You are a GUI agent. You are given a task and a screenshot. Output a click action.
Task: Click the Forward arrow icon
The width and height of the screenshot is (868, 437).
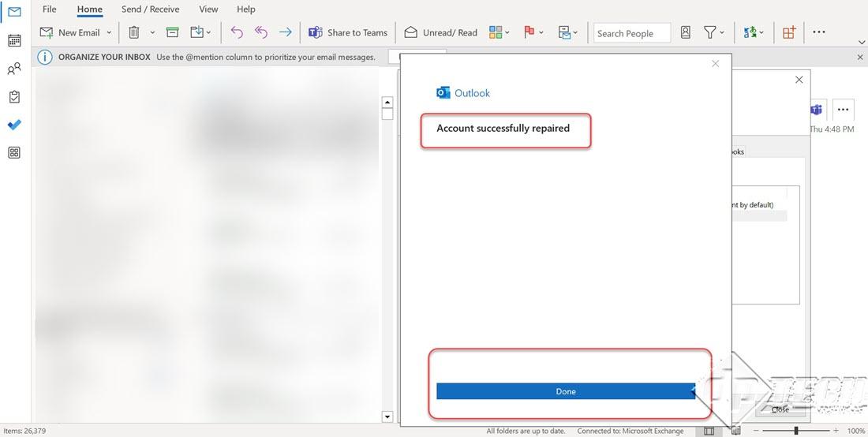point(285,32)
